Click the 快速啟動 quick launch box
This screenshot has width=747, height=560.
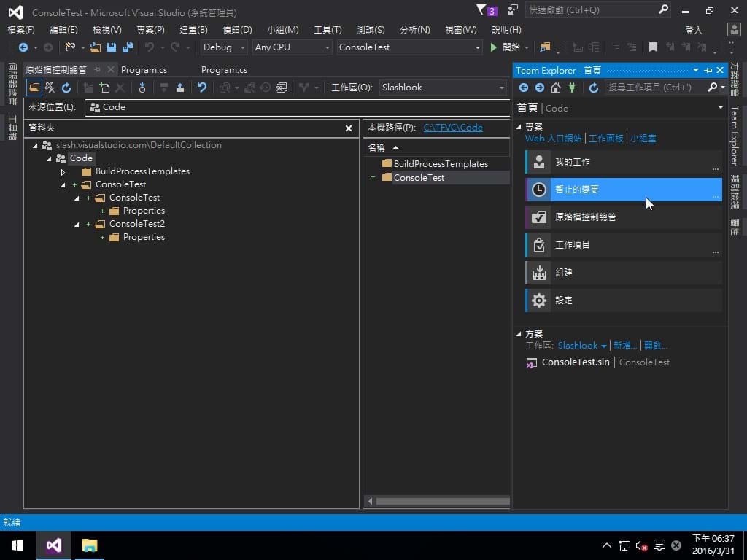coord(591,9)
